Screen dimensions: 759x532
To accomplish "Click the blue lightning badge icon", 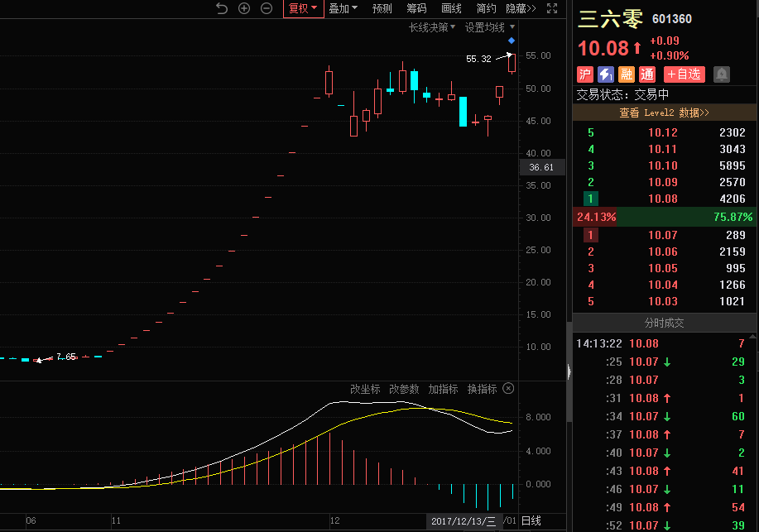I will click(606, 74).
